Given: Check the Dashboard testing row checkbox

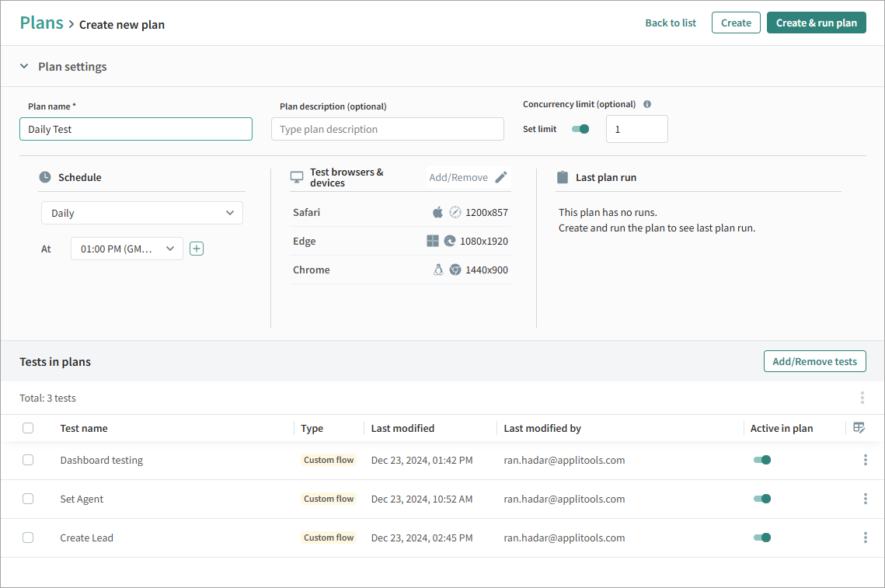Looking at the screenshot, I should point(28,460).
